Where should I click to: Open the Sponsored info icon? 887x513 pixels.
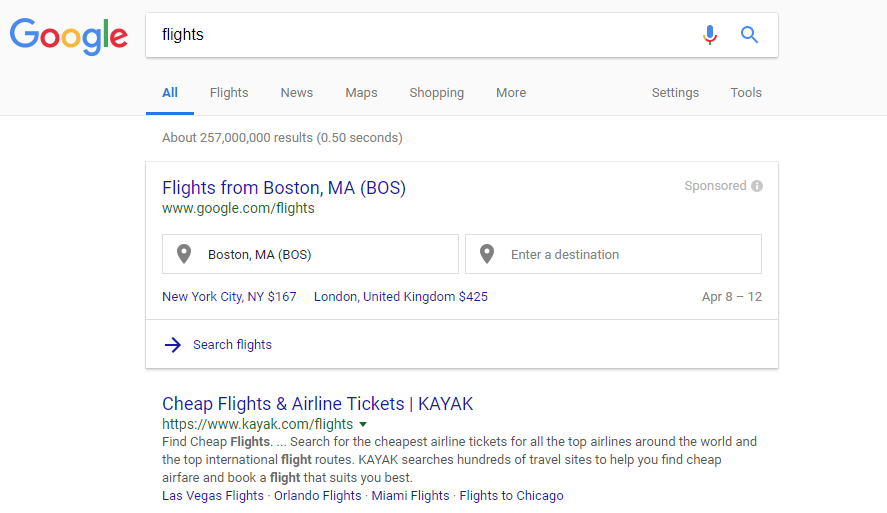[x=757, y=186]
